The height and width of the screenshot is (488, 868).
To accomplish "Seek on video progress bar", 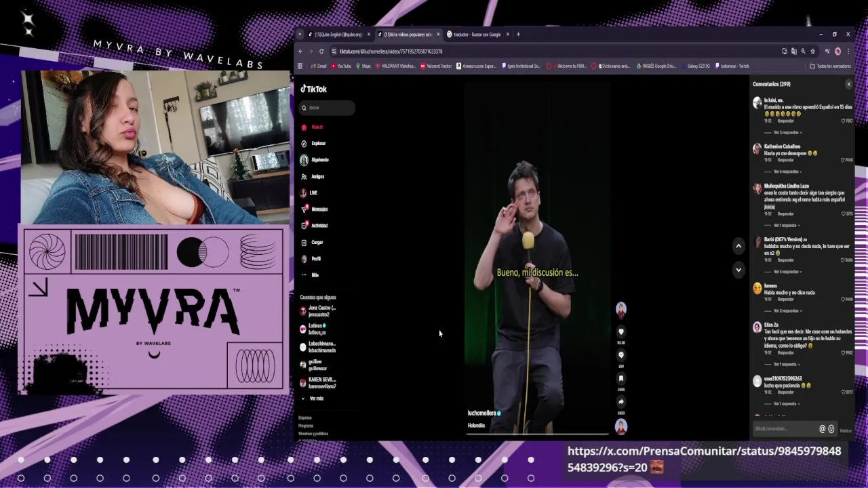I will tap(538, 434).
